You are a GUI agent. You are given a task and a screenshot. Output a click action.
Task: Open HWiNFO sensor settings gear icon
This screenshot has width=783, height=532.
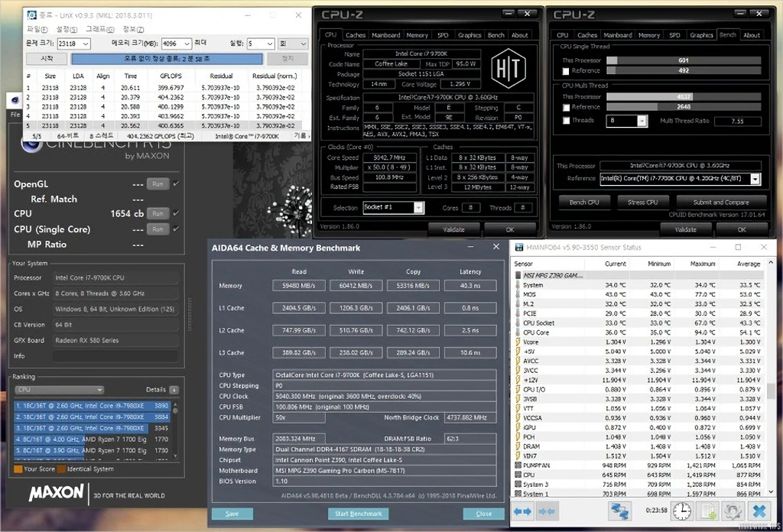click(733, 511)
